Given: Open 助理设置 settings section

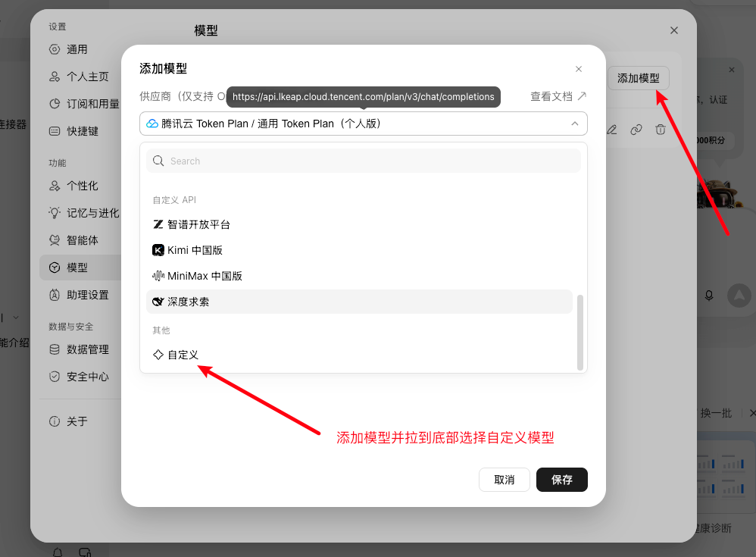Looking at the screenshot, I should [x=80, y=295].
